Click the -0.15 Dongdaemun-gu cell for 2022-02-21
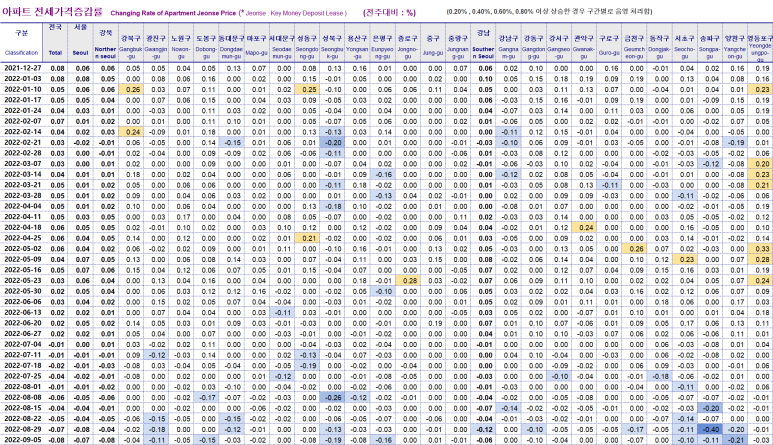Image resolution: width=773 pixels, height=445 pixels. coord(232,142)
